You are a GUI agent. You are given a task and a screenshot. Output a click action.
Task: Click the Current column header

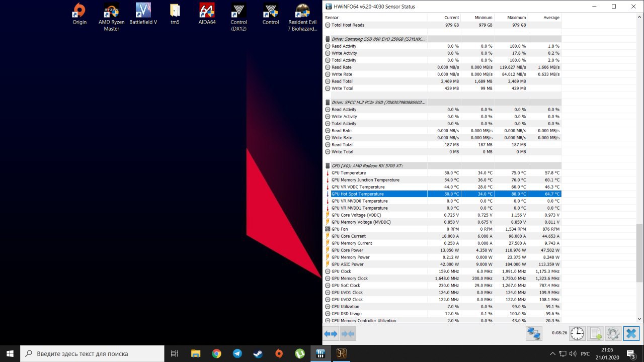(444, 18)
